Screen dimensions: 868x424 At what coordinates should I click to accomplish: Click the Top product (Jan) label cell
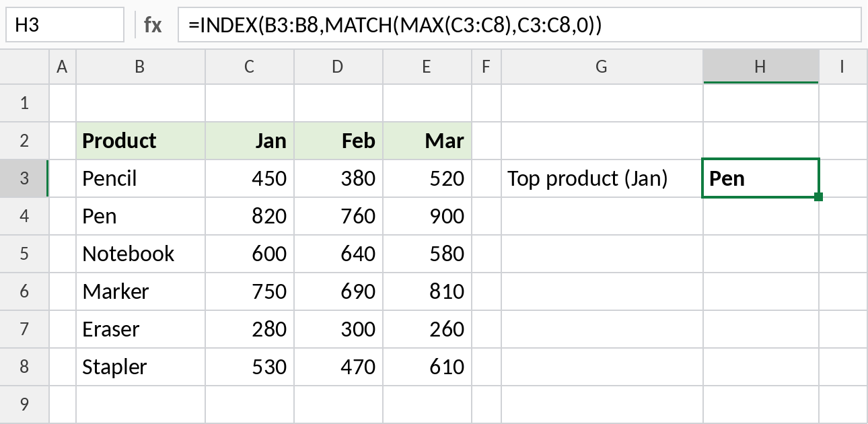coord(602,178)
